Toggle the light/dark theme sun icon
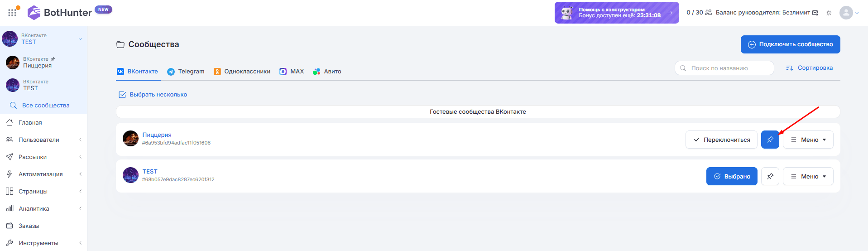 [x=829, y=13]
